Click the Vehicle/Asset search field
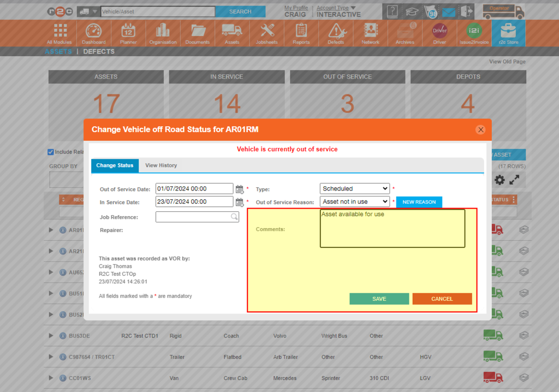 pyautogui.click(x=158, y=11)
